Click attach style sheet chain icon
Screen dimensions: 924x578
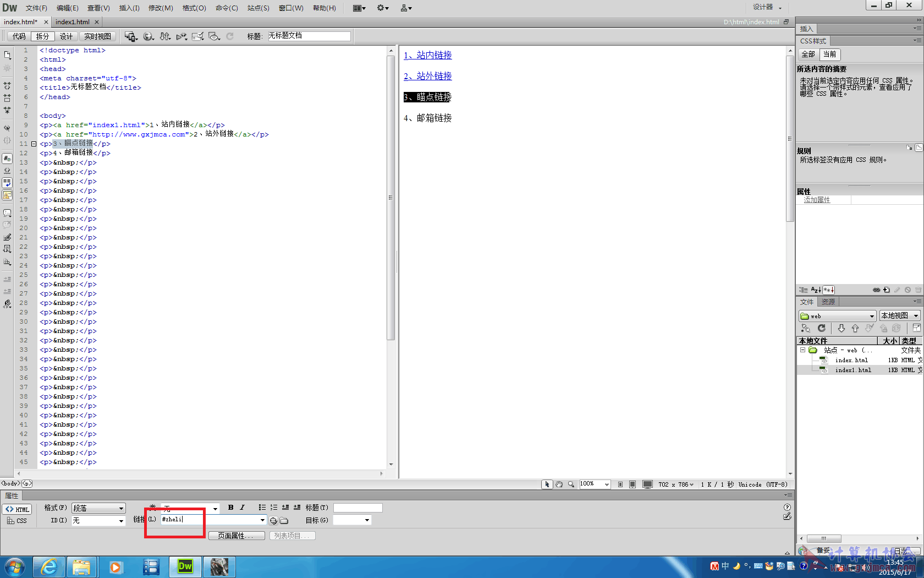coord(876,290)
